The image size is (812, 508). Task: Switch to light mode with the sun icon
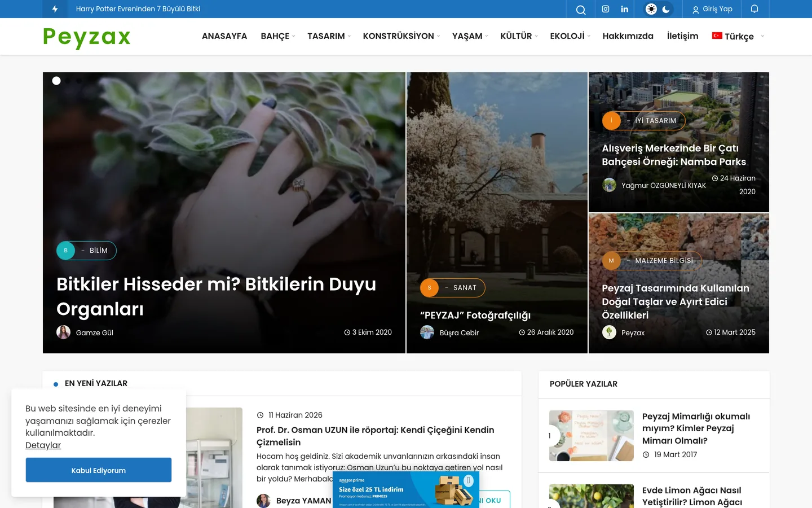[651, 9]
